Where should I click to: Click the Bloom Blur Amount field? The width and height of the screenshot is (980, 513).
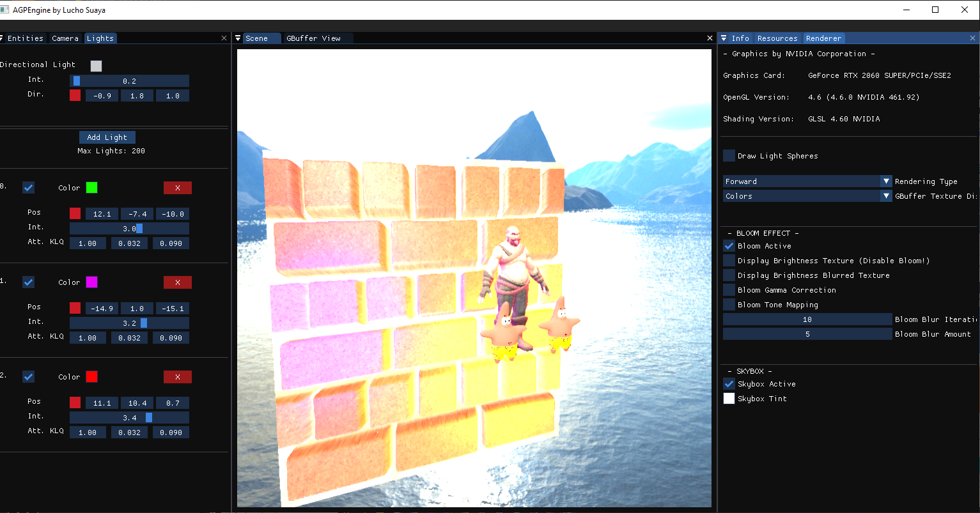[x=807, y=334]
